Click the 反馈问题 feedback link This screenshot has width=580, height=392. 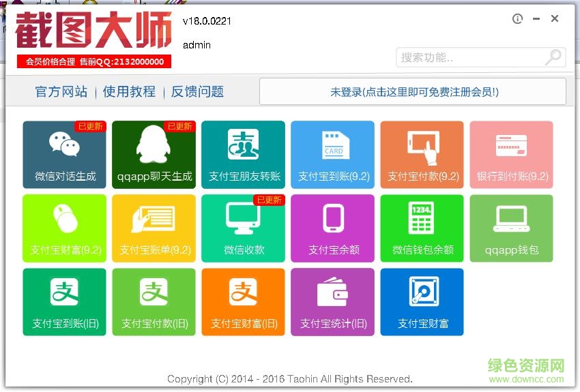197,92
